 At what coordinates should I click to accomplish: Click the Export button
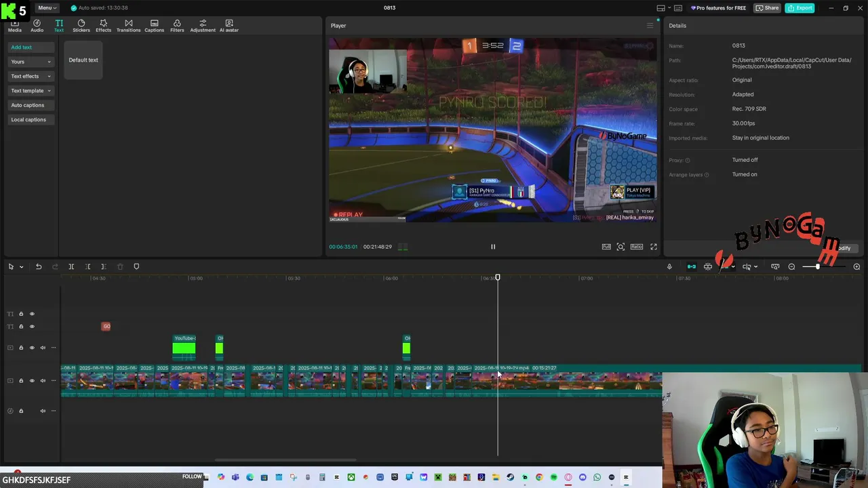pyautogui.click(x=800, y=8)
